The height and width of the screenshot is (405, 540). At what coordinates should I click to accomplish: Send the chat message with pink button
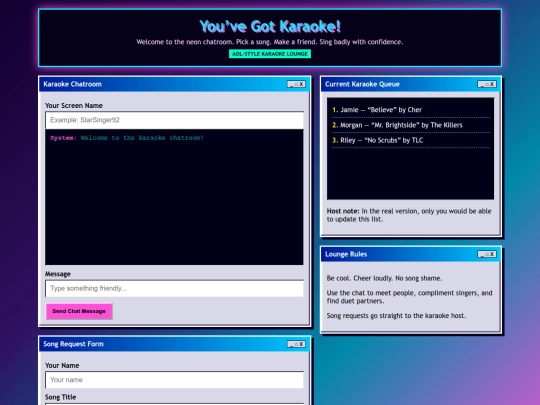click(79, 311)
